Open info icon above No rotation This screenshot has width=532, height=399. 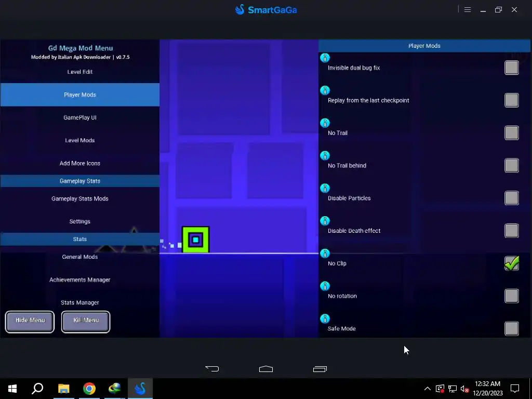click(x=325, y=286)
